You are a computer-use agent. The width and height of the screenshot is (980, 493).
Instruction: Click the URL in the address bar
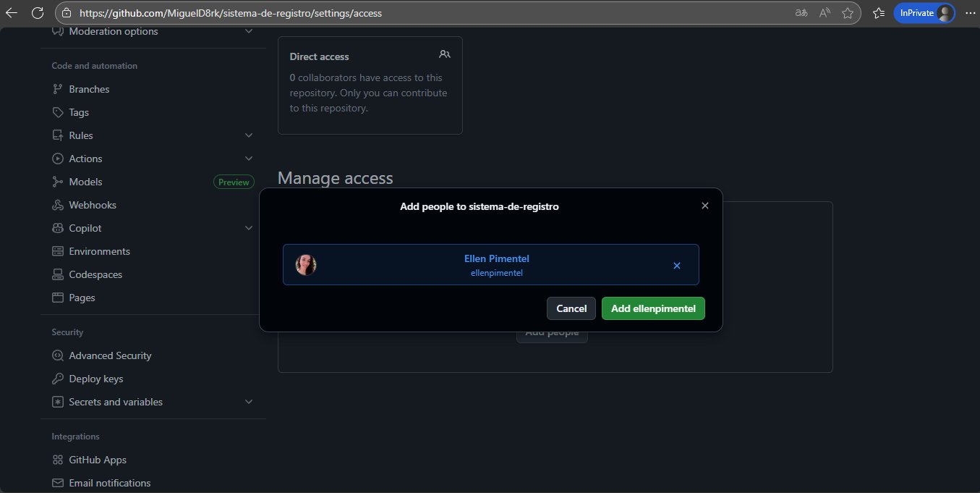coord(231,13)
